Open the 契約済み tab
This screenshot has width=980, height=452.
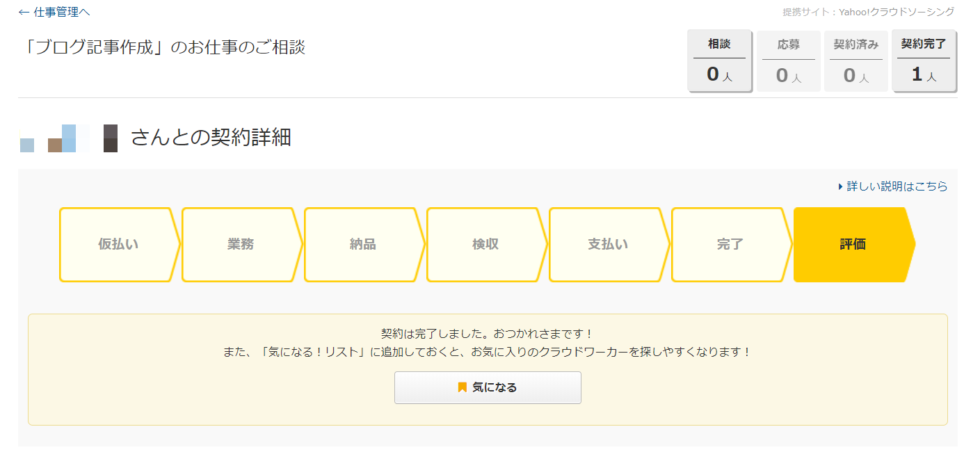856,61
